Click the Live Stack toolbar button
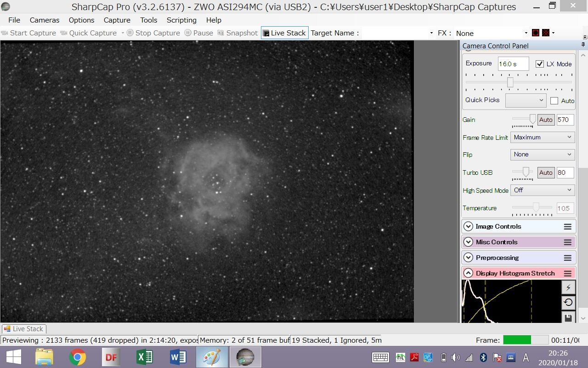The width and height of the screenshot is (588, 368). click(285, 33)
